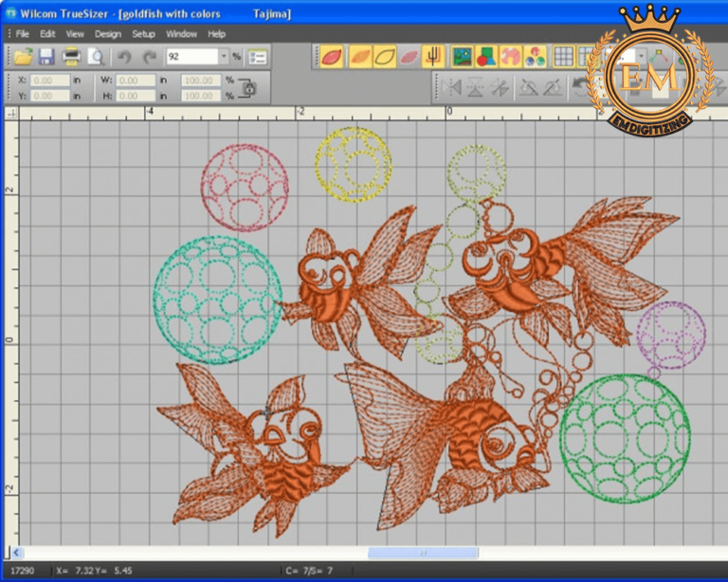This screenshot has width=728, height=582.
Task: Click the left scroll arrow button
Action: point(17,553)
